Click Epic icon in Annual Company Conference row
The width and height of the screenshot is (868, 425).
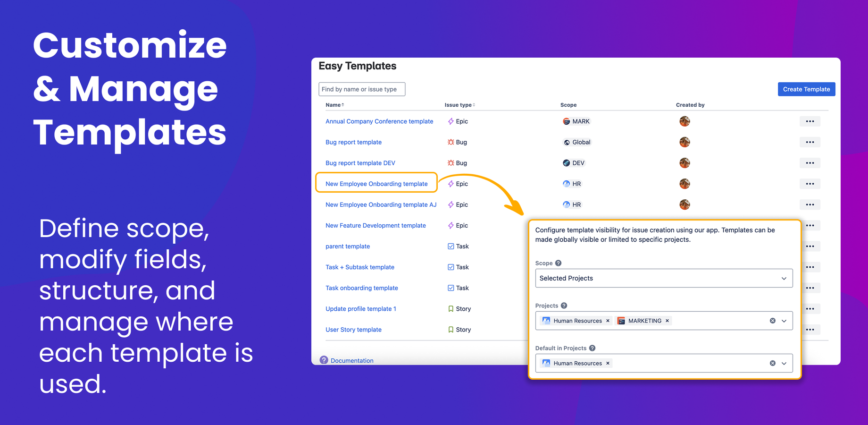(451, 121)
